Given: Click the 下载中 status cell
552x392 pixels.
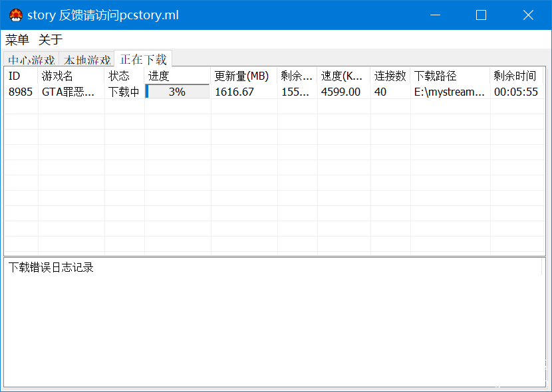Looking at the screenshot, I should point(123,92).
